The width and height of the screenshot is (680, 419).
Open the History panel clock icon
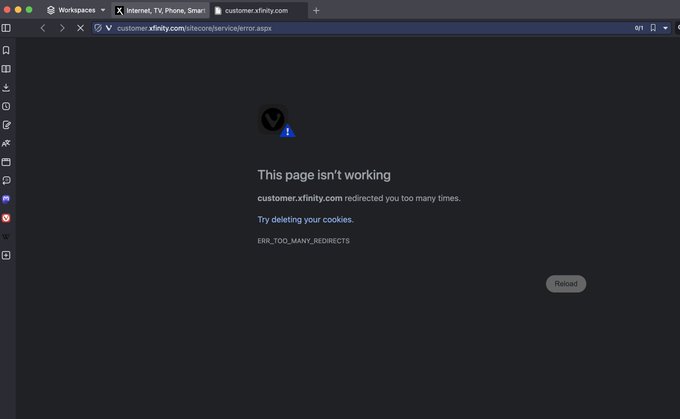click(x=6, y=106)
